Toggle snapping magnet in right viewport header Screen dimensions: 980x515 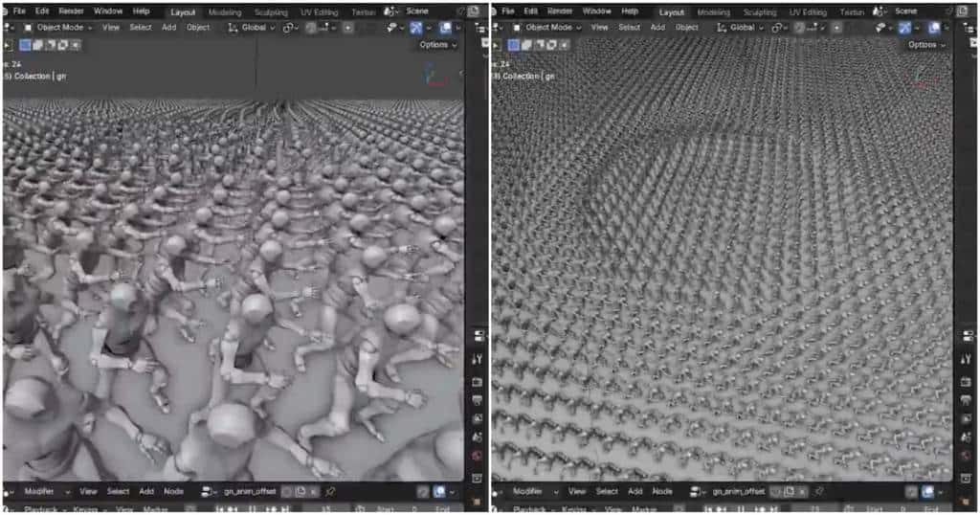click(800, 28)
